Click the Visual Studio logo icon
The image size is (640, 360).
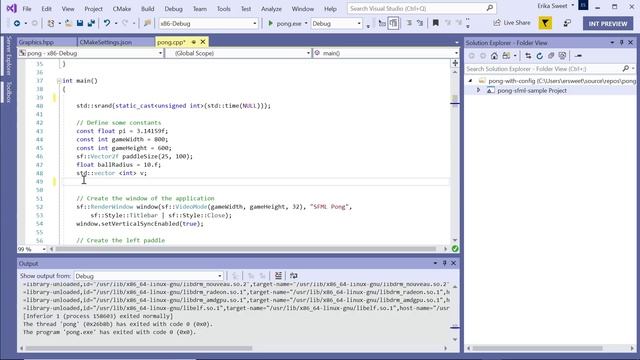click(x=11, y=8)
